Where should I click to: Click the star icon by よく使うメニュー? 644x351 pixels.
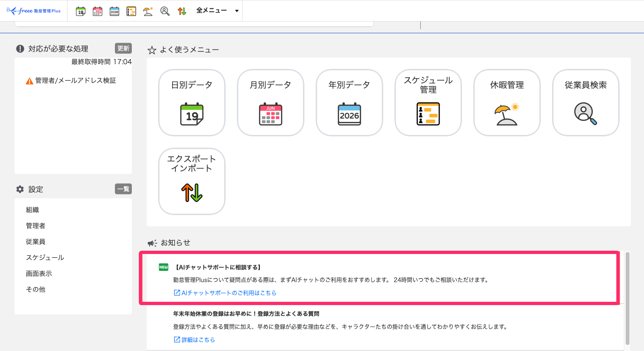point(152,50)
